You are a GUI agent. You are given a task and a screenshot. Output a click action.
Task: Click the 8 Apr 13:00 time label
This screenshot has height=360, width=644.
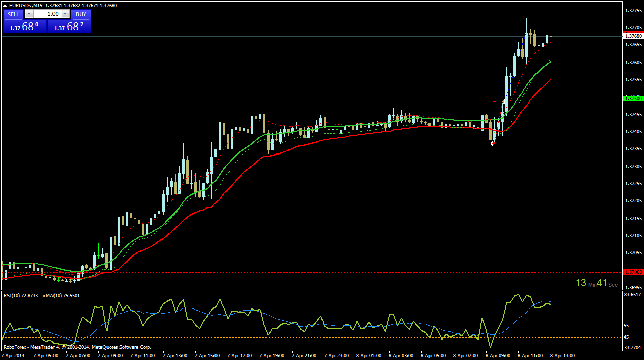coord(562,356)
